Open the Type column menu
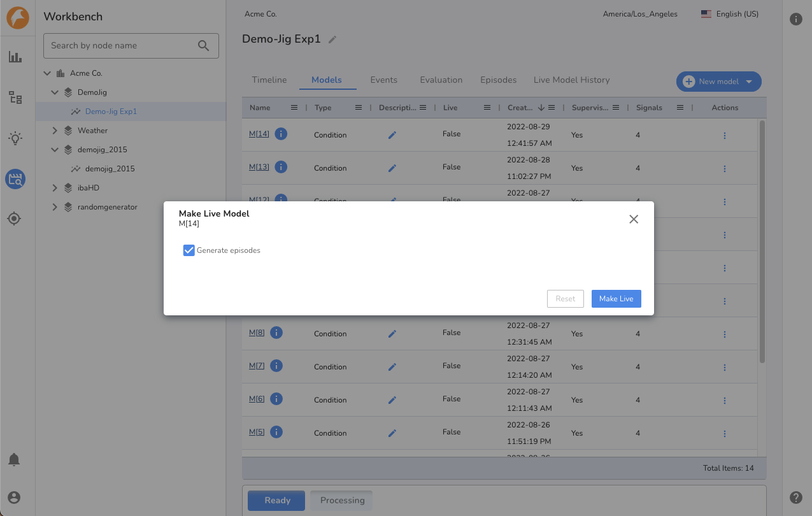 coord(359,108)
